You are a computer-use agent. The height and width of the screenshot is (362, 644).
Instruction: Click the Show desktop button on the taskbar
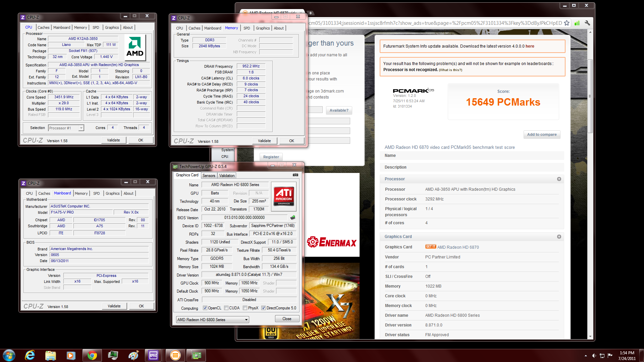coord(642,355)
